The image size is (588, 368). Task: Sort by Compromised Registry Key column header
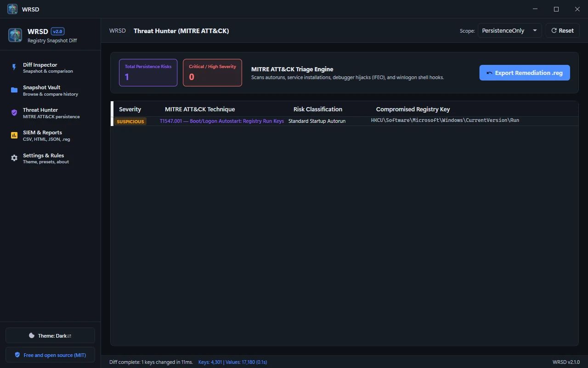tap(413, 109)
